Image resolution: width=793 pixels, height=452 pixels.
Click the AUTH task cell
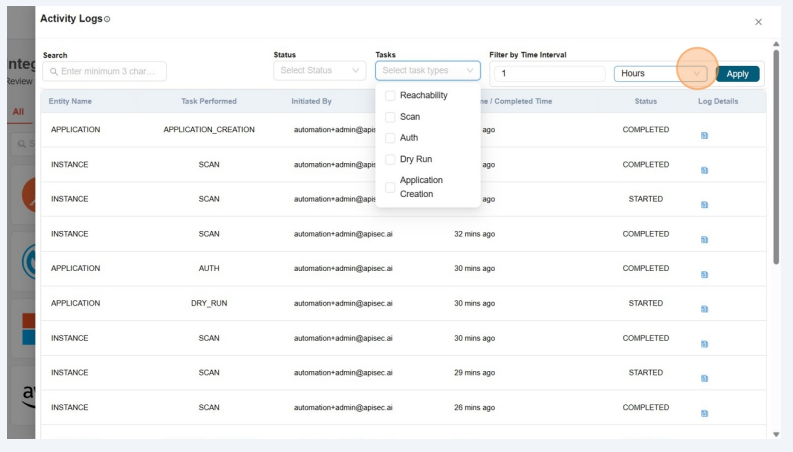point(209,268)
